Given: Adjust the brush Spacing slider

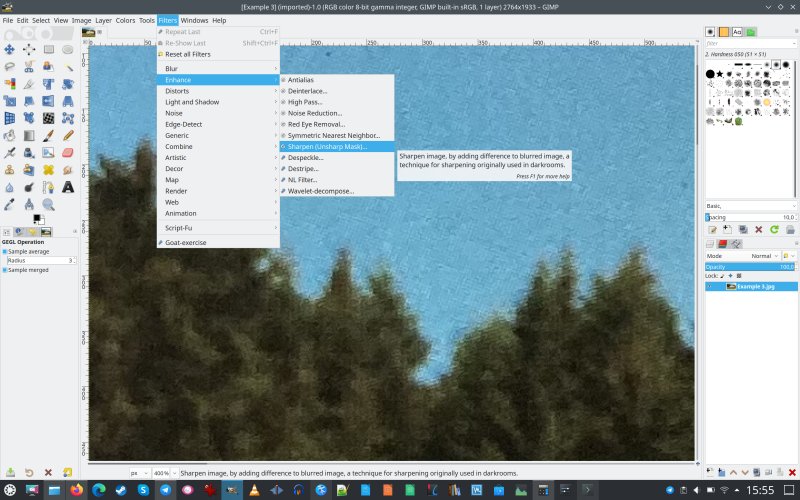Looking at the screenshot, I should pos(751,217).
